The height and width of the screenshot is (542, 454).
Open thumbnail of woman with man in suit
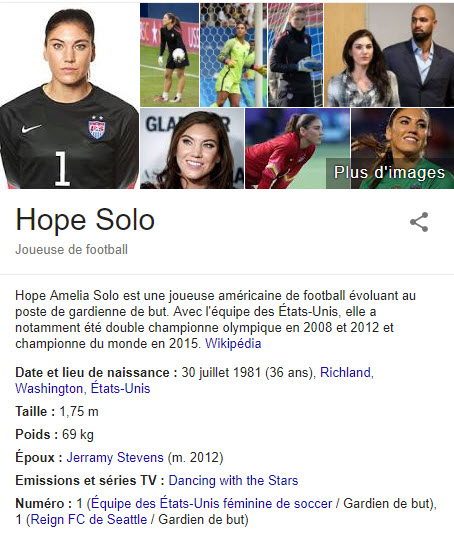[x=389, y=55]
